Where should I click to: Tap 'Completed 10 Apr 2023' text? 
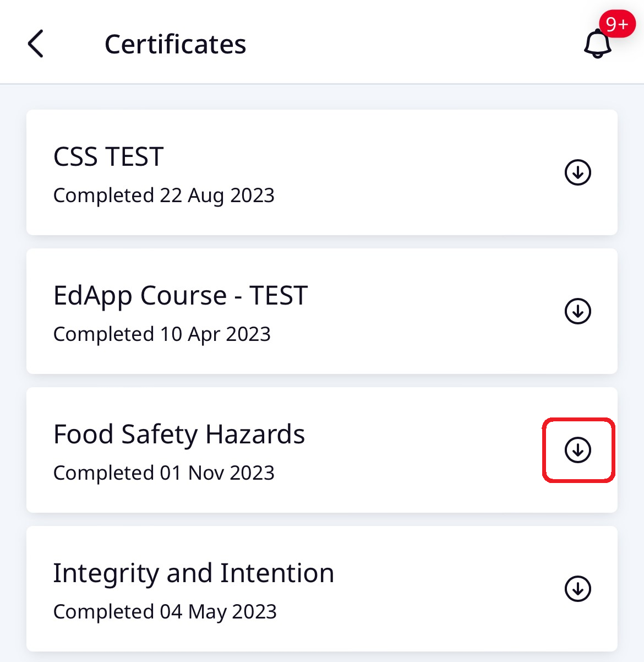tap(162, 334)
